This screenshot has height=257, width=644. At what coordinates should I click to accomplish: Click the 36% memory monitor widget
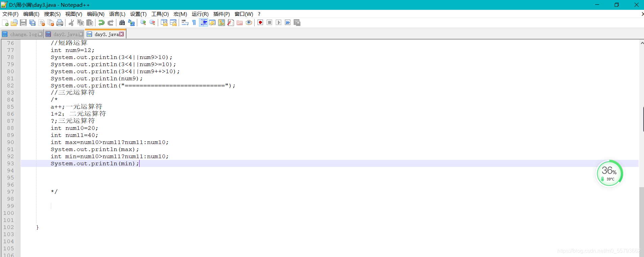pos(610,173)
